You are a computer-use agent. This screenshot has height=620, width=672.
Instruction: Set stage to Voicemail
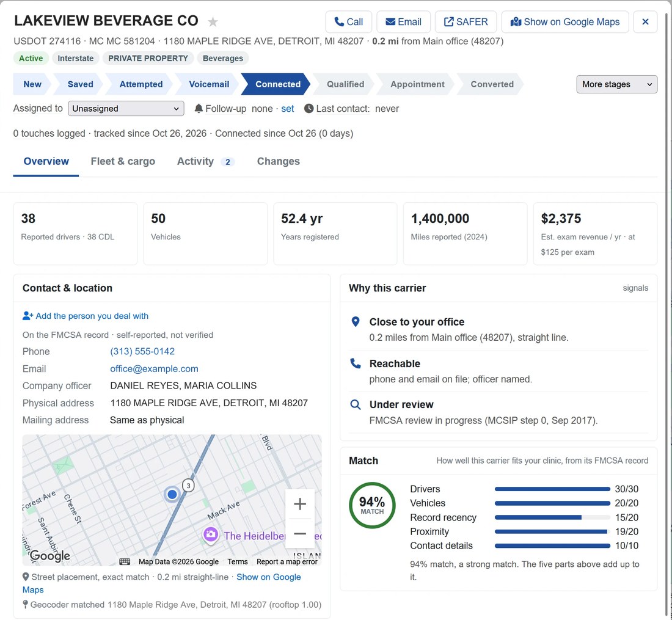[x=209, y=84]
